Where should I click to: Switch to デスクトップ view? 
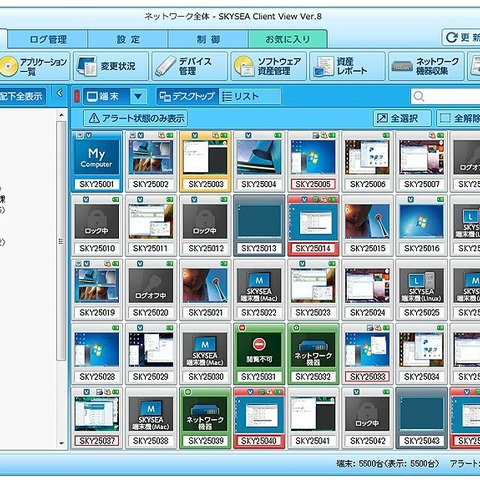point(187,97)
